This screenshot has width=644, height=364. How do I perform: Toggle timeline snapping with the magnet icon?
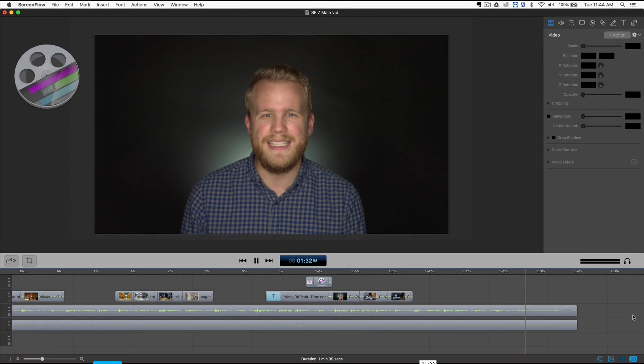point(600,359)
